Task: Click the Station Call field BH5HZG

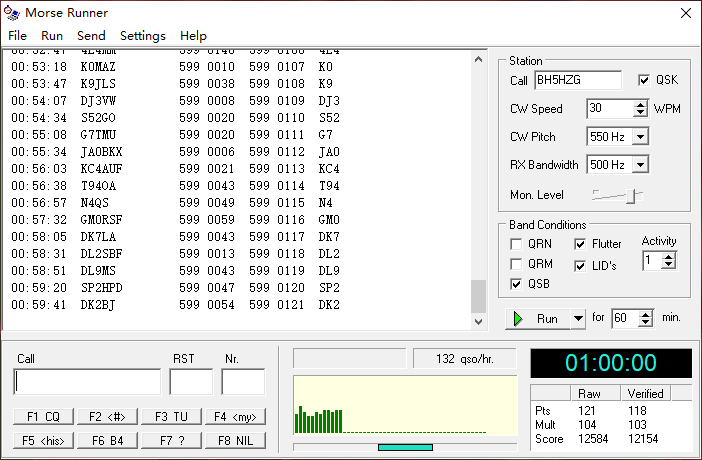Action: point(578,80)
